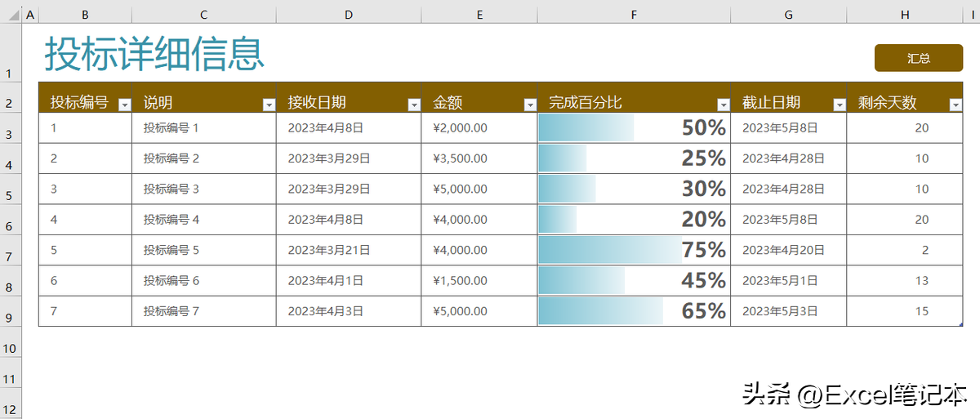Click the 50% data bar cell

point(634,127)
